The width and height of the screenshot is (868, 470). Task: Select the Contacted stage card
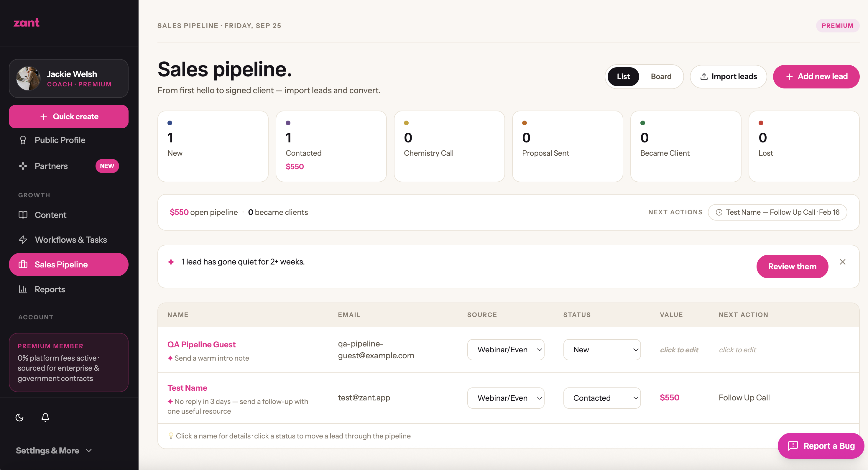(x=331, y=146)
